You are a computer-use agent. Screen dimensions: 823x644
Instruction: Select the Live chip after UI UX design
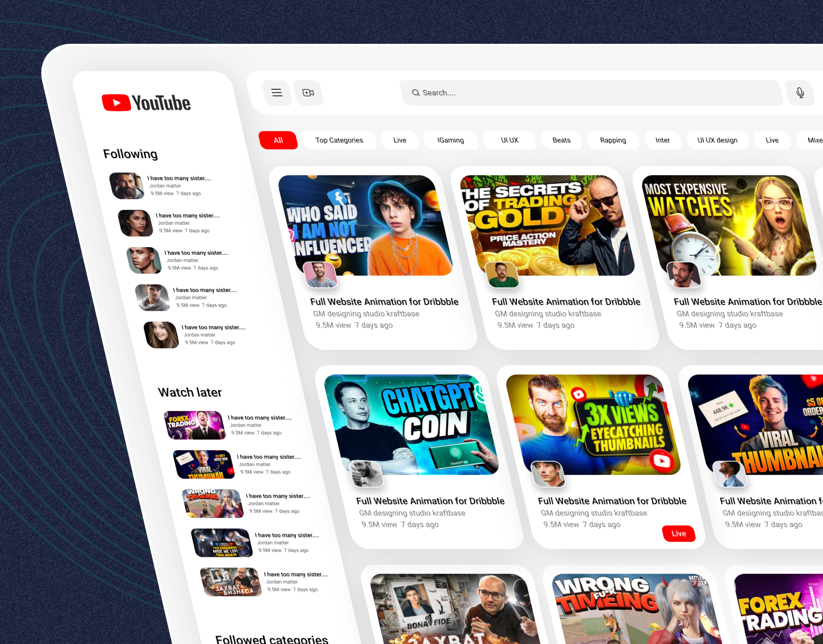772,140
